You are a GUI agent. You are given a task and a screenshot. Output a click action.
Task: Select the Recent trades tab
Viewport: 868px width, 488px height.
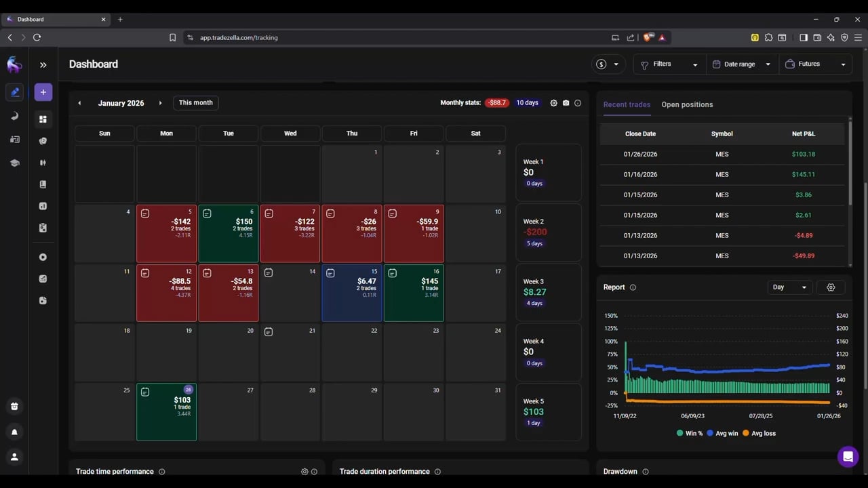(627, 104)
